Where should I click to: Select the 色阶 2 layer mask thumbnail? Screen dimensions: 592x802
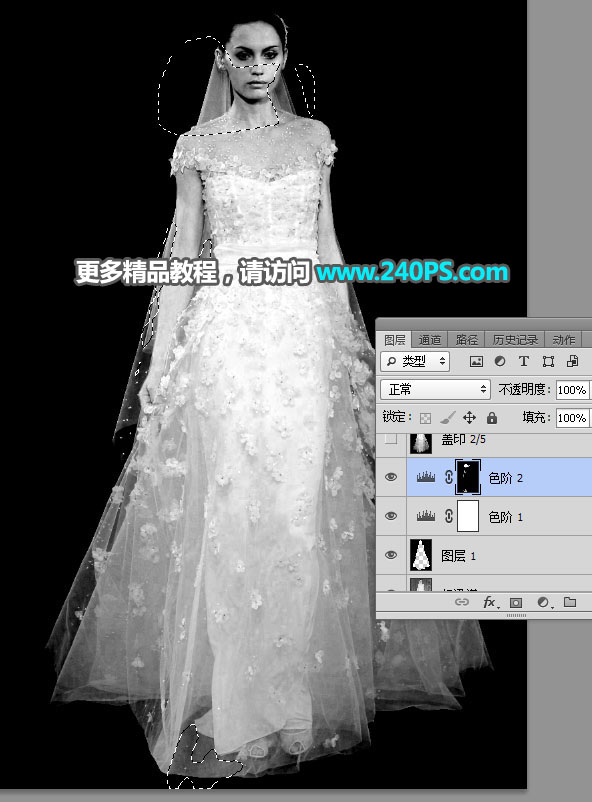[x=468, y=477]
